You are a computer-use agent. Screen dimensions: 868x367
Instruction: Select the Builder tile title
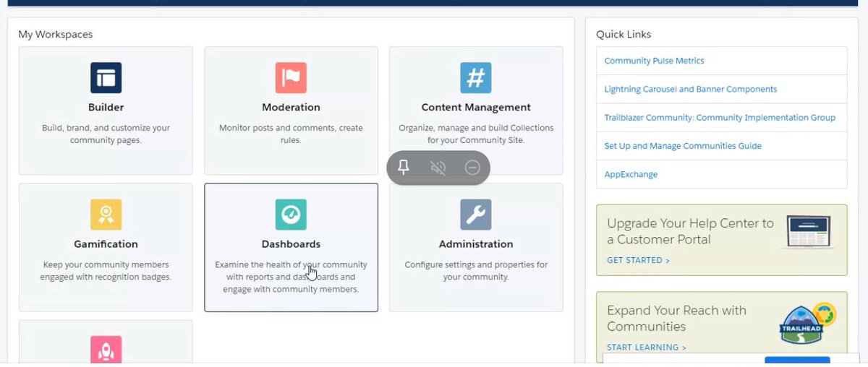(106, 107)
